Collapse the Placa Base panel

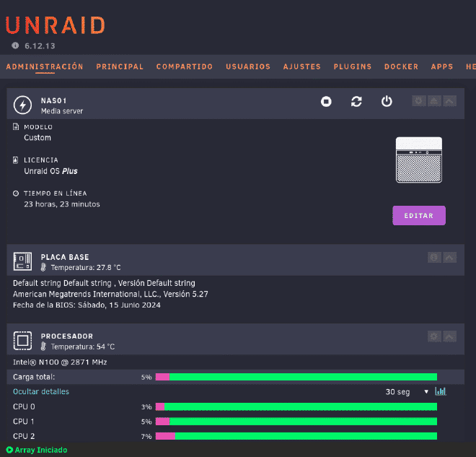(449, 258)
